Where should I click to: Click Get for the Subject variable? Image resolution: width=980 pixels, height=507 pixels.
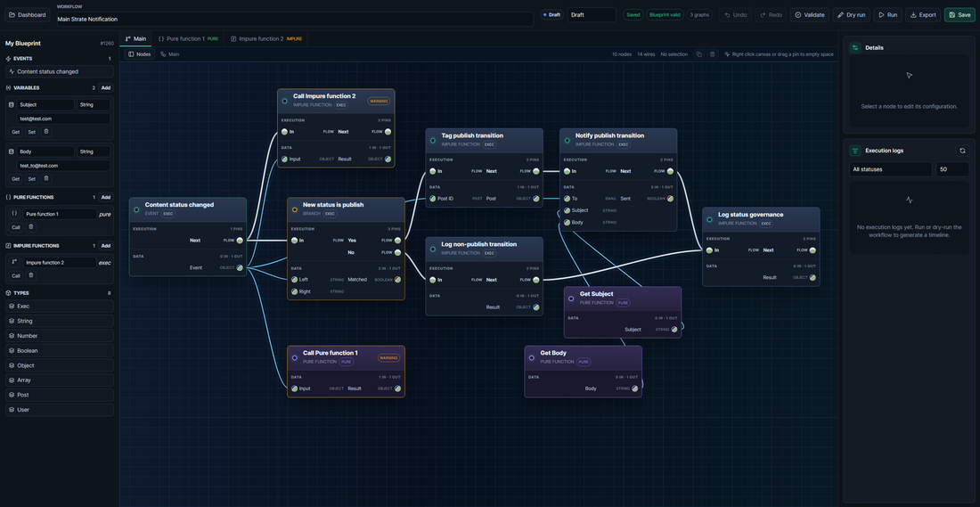click(x=16, y=132)
